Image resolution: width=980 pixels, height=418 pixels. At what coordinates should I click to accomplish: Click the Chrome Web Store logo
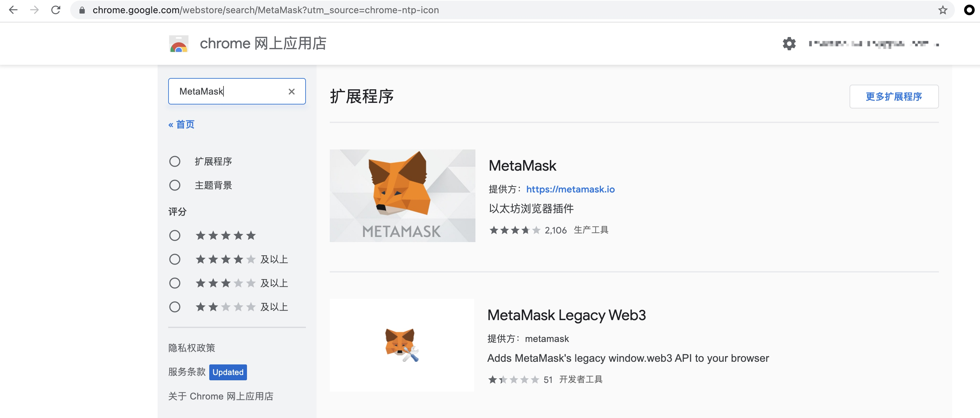(x=178, y=44)
